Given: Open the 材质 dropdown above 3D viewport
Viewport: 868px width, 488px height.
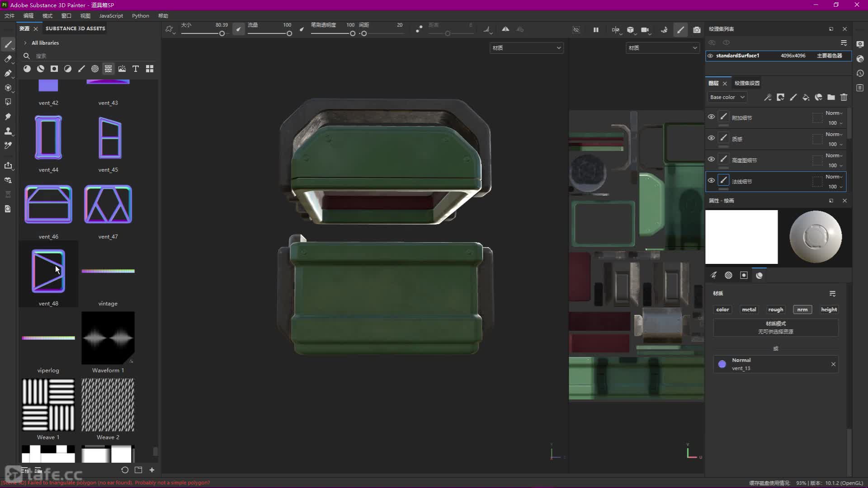Looking at the screenshot, I should (526, 48).
